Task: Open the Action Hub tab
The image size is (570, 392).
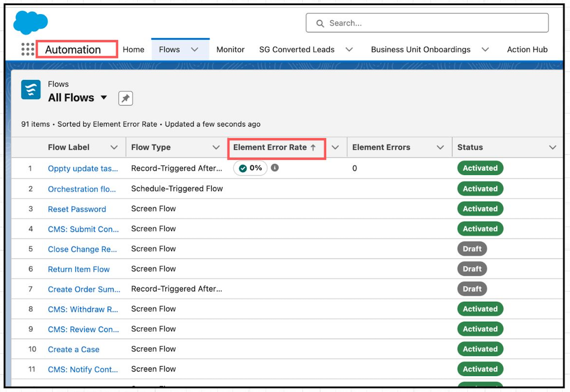Action: point(527,49)
